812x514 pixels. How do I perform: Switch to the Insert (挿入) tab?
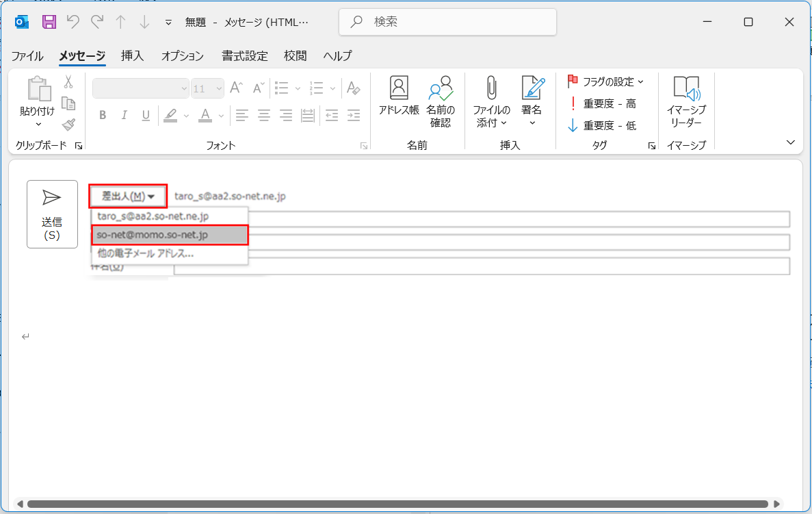pos(132,56)
